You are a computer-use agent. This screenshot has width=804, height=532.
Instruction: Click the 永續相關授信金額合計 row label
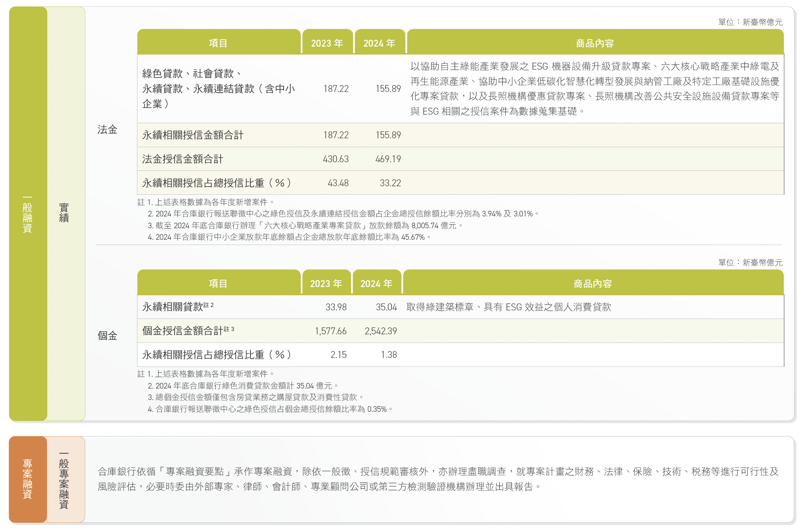coord(193,135)
